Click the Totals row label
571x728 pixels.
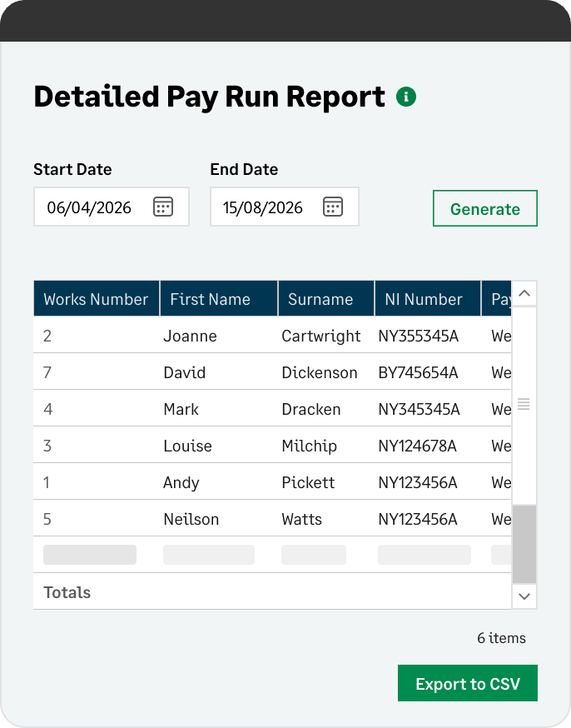(x=67, y=592)
